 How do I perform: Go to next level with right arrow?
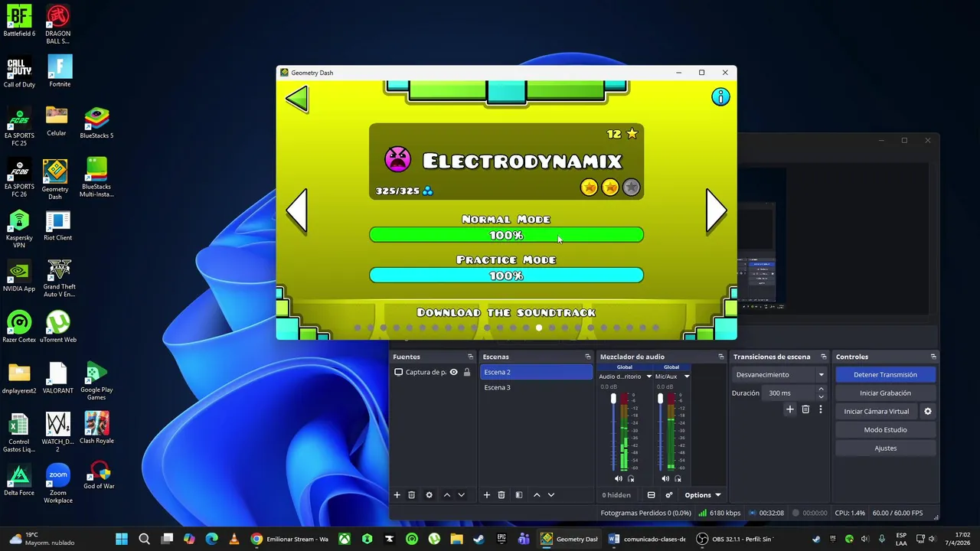715,210
